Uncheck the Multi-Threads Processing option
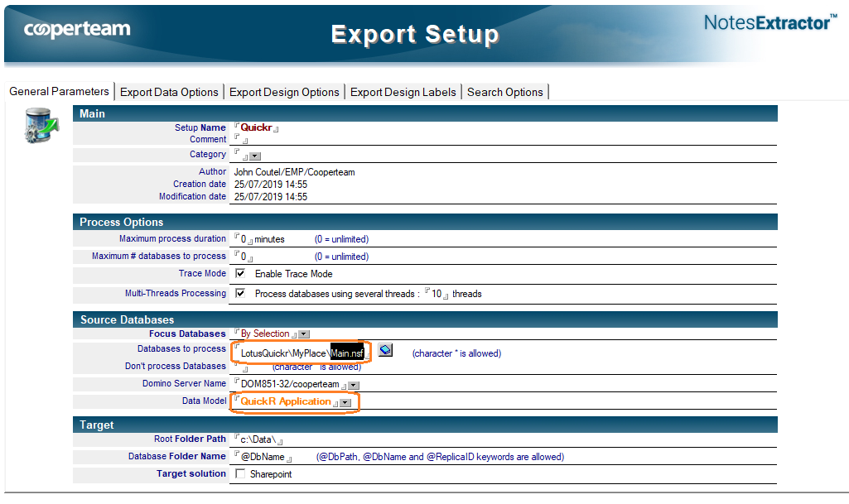This screenshot has width=849, height=504. point(239,292)
